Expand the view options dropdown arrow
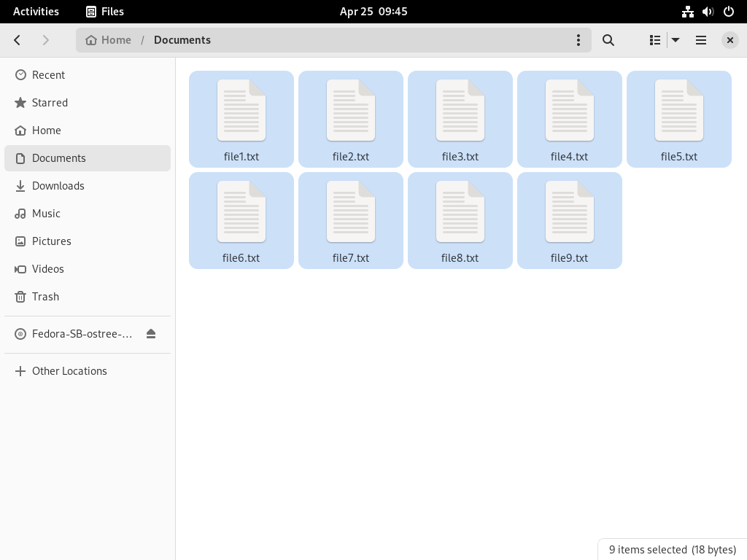Viewport: 747px width, 560px height. (x=676, y=40)
